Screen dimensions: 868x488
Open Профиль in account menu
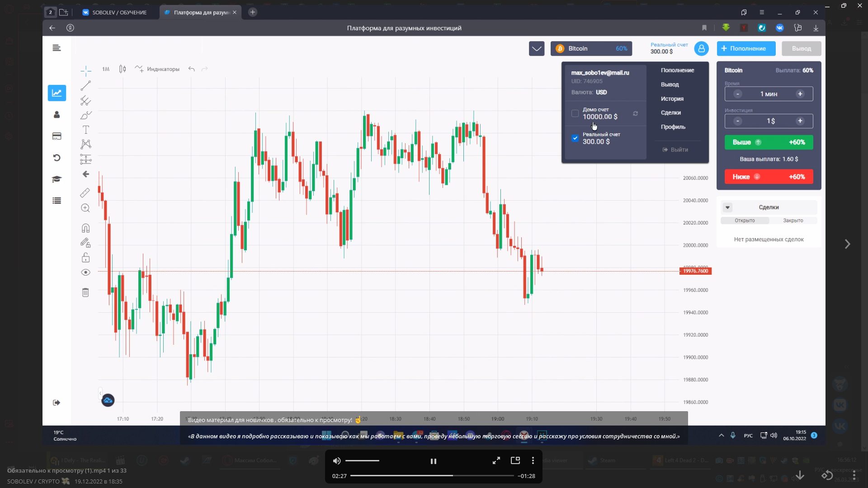coord(673,127)
